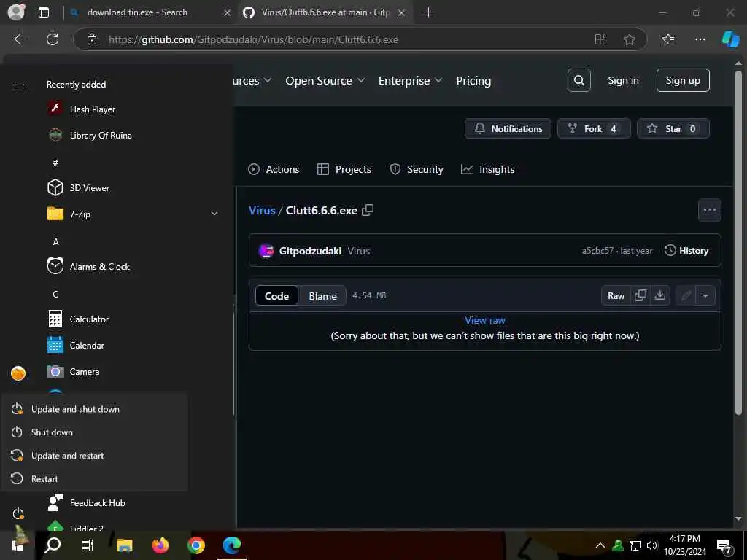Open the Edge tab actions menu icon

[x=44, y=13]
